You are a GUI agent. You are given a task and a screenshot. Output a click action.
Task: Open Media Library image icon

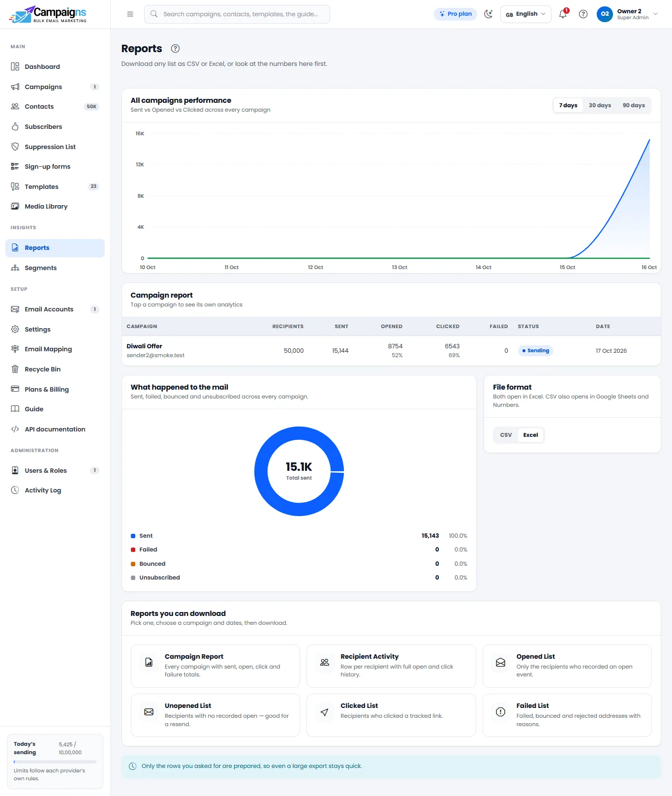point(15,207)
